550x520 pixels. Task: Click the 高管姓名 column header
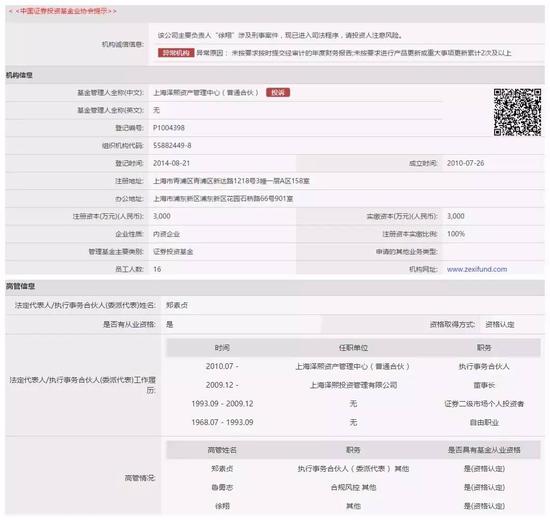tap(222, 450)
